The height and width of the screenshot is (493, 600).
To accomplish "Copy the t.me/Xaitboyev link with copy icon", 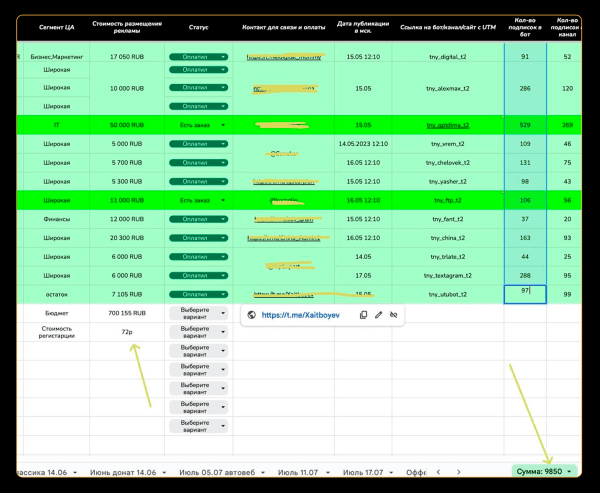I will point(363,315).
